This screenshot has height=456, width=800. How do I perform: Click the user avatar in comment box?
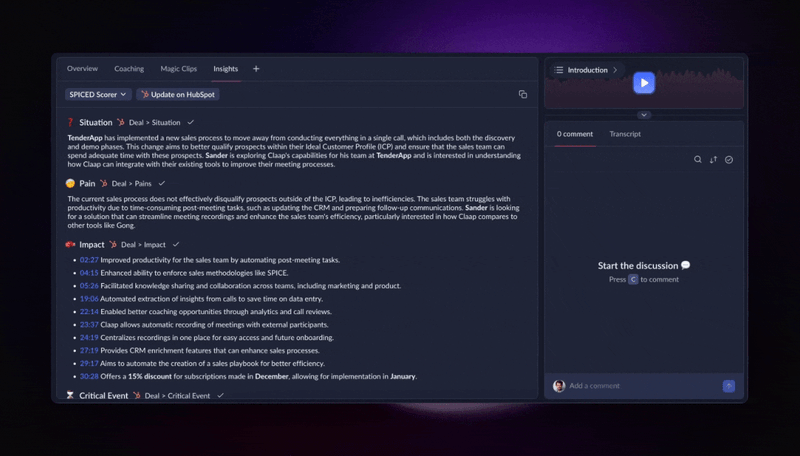point(559,386)
